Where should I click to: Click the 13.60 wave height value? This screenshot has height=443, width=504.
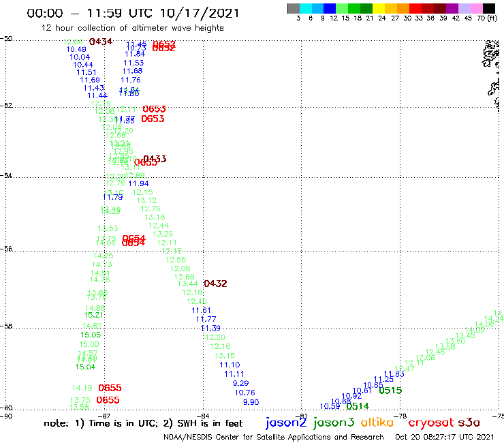pyautogui.click(x=456, y=341)
